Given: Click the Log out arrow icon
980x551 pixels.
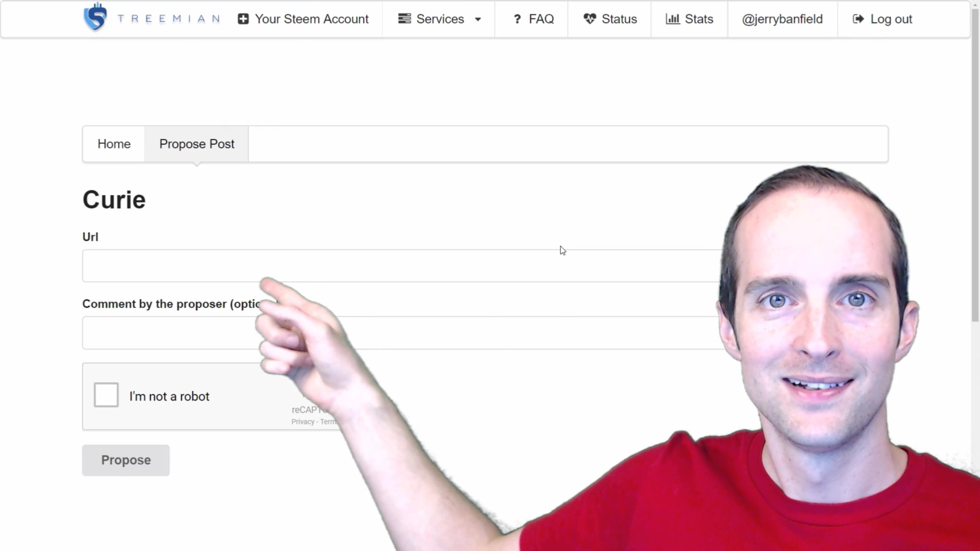Looking at the screenshot, I should coord(858,19).
